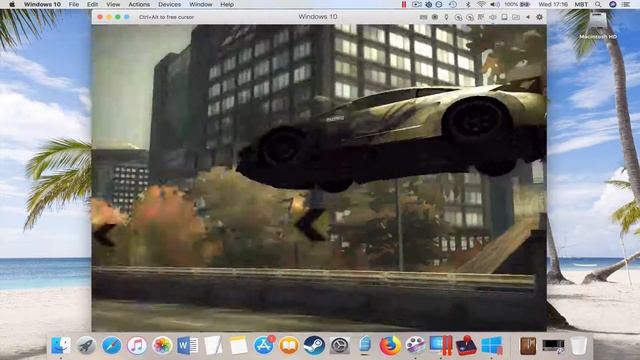Open System Preferences from the Dock
Viewport: 640px width, 360px height.
click(x=340, y=345)
